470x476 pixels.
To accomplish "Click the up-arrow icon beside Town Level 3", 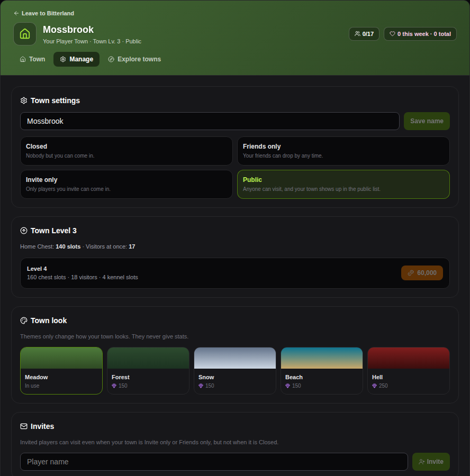I will coord(24,231).
